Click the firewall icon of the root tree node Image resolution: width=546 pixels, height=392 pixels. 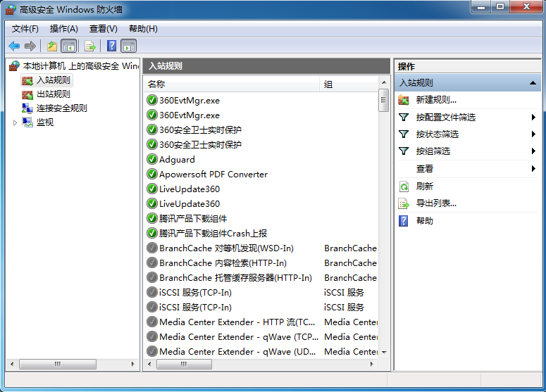click(14, 65)
